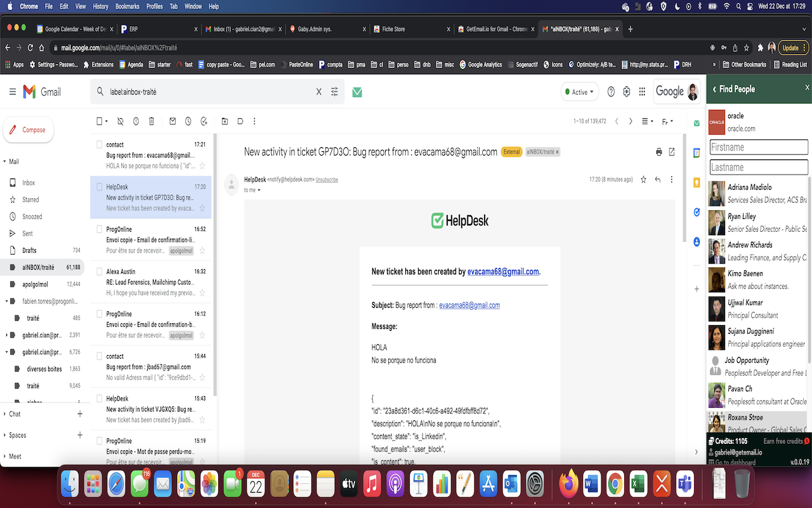Click the Add to Tasks toolbar icon
812x508 pixels.
(x=204, y=121)
